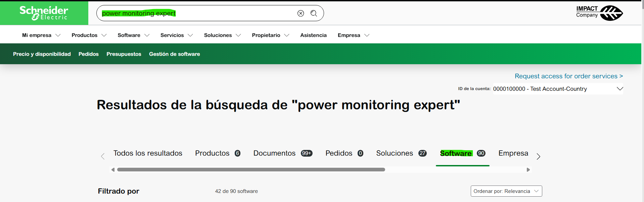Expand the Empresa navigation menu
The height and width of the screenshot is (202, 644).
(353, 35)
